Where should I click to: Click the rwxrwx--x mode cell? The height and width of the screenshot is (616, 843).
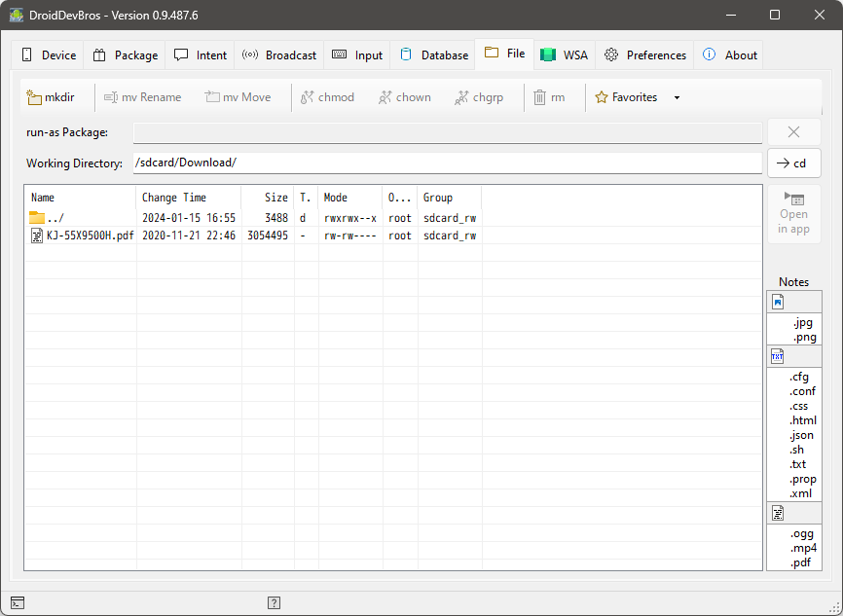coord(350,218)
